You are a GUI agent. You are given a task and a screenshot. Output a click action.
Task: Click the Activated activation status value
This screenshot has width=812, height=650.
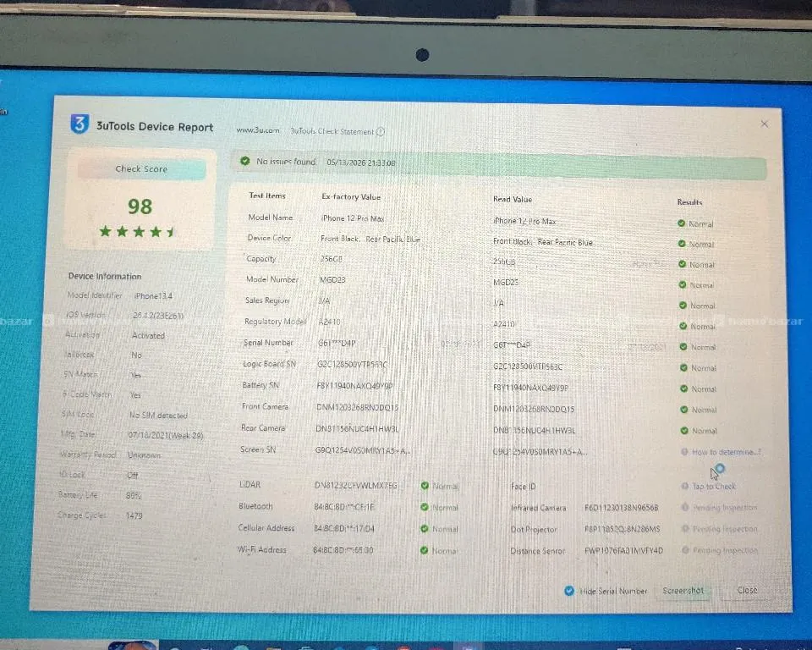click(148, 335)
